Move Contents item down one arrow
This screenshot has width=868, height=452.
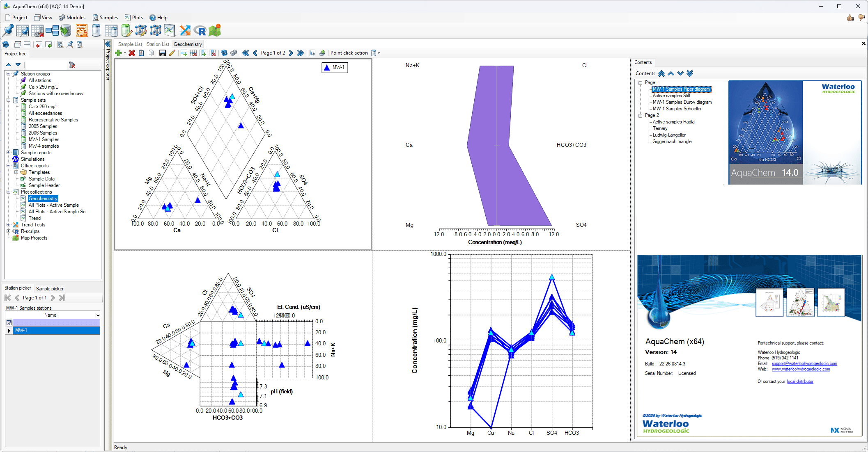point(680,73)
